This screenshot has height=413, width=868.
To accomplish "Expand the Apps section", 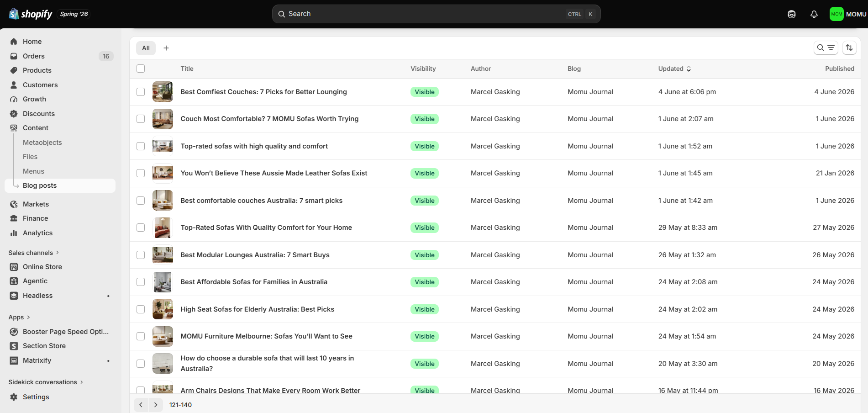I will 19,317.
